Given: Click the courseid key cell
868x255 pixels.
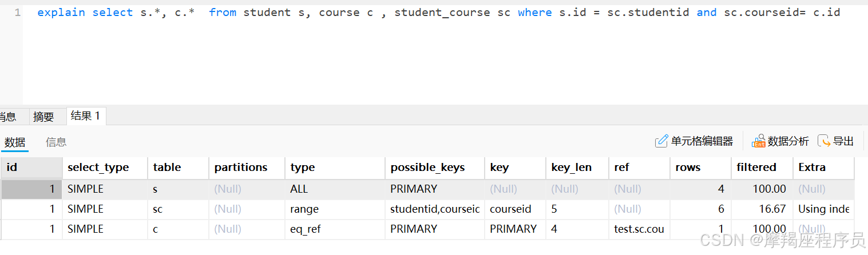Looking at the screenshot, I should pyautogui.click(x=510, y=209).
